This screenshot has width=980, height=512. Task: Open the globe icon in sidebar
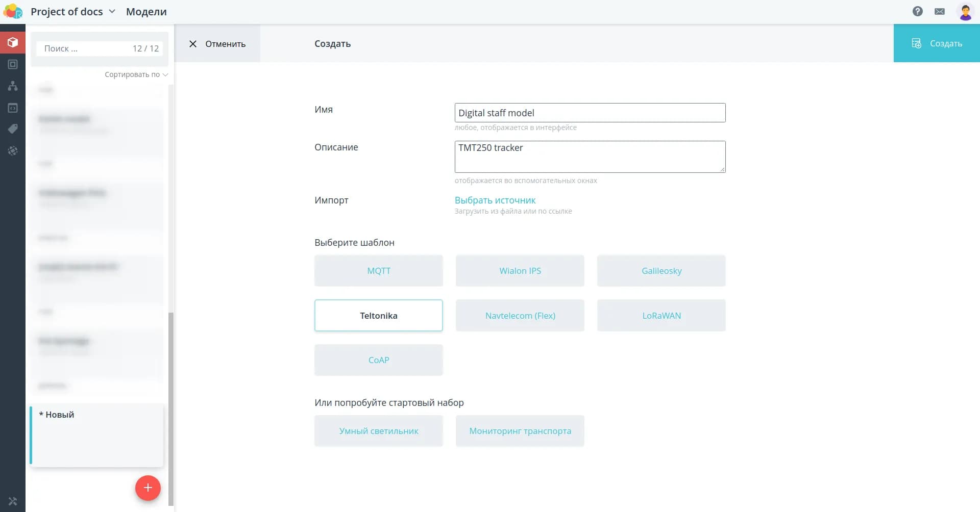pos(13,151)
